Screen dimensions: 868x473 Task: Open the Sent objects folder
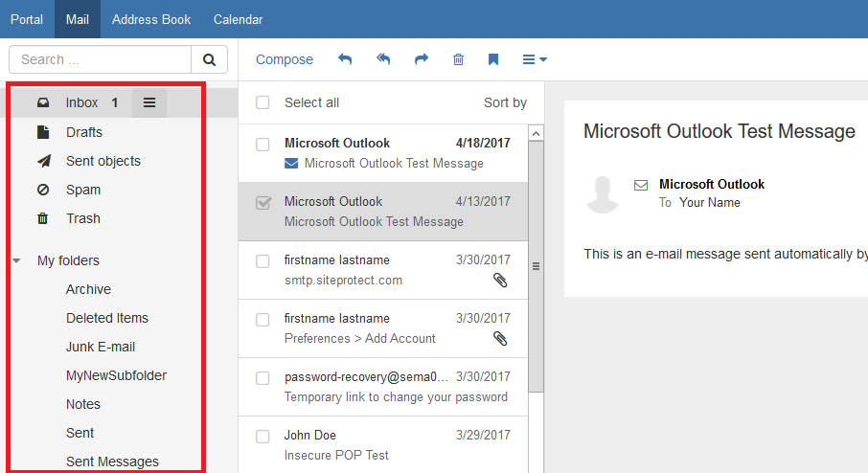point(103,161)
